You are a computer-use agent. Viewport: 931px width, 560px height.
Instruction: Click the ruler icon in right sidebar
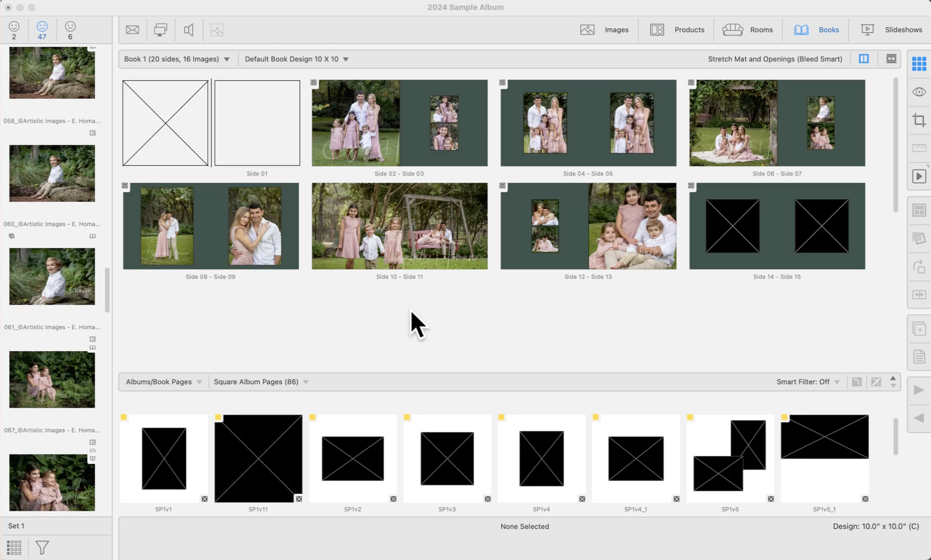(x=919, y=148)
